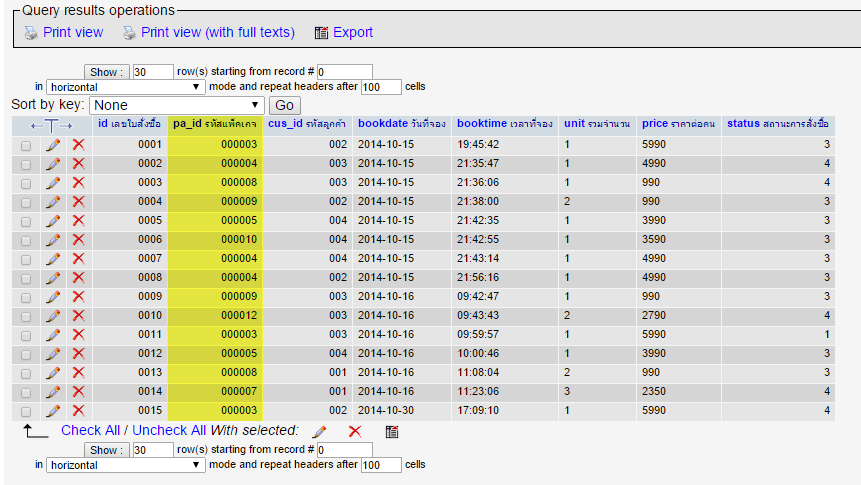The image size is (861, 485).
Task: Delete row 0015 with the red X
Action: tap(79, 410)
